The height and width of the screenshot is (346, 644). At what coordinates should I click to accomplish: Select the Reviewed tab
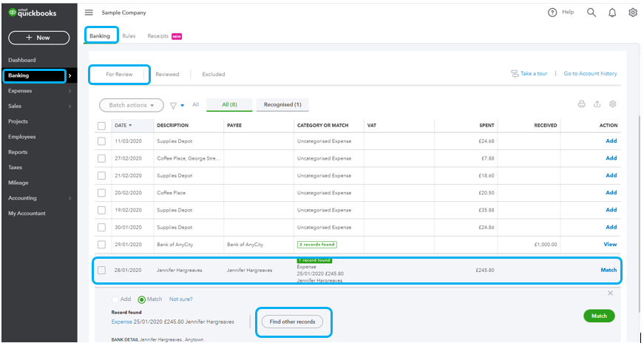click(x=167, y=74)
